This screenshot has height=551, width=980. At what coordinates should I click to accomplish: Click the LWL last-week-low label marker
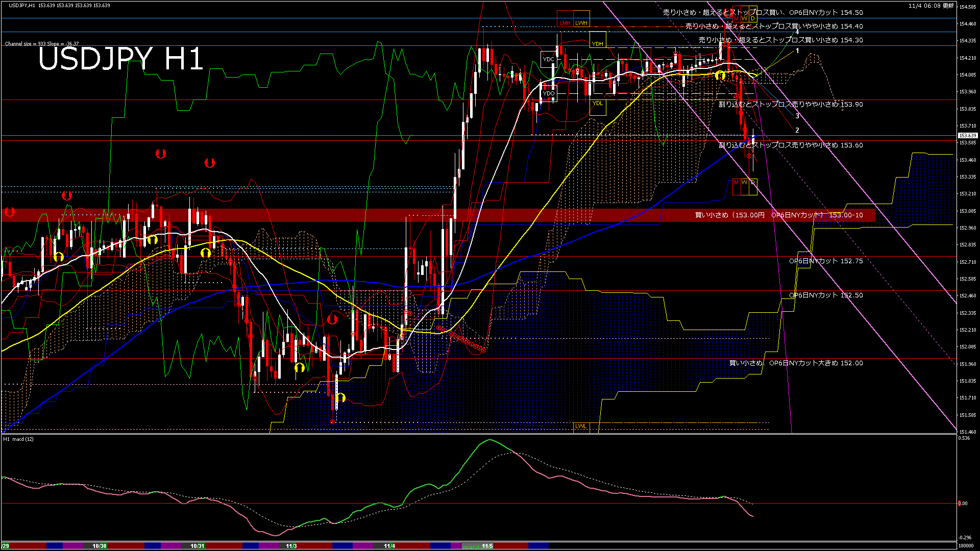580,426
